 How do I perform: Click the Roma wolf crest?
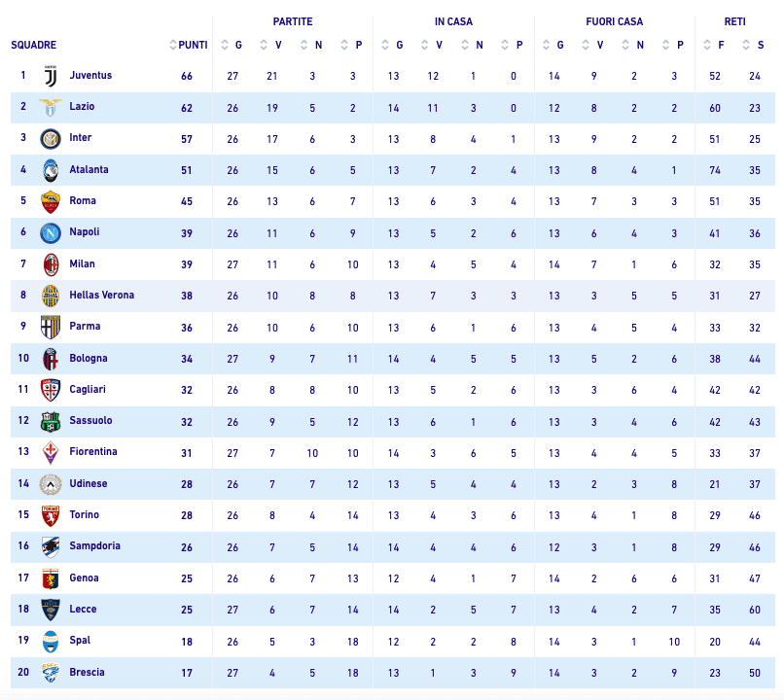coord(51,202)
